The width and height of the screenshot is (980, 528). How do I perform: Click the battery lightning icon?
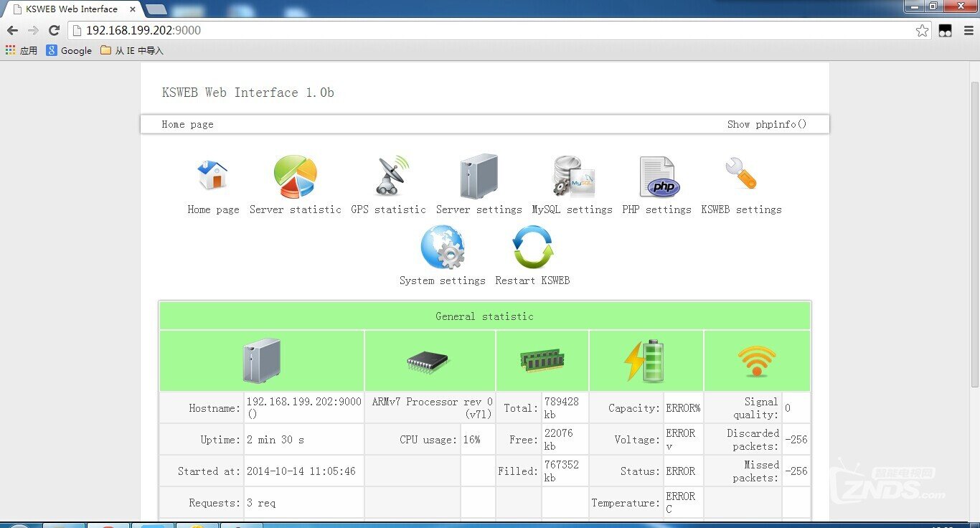click(x=645, y=361)
